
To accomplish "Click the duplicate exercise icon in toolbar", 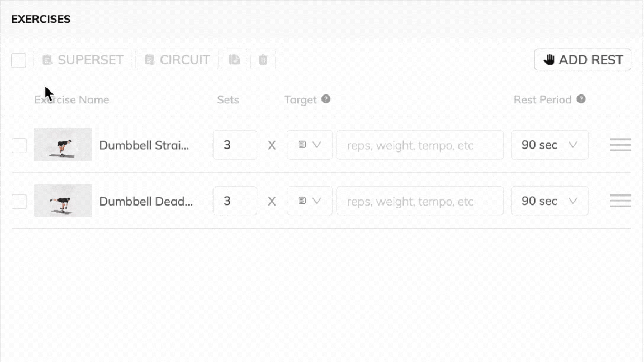I will coord(235,60).
